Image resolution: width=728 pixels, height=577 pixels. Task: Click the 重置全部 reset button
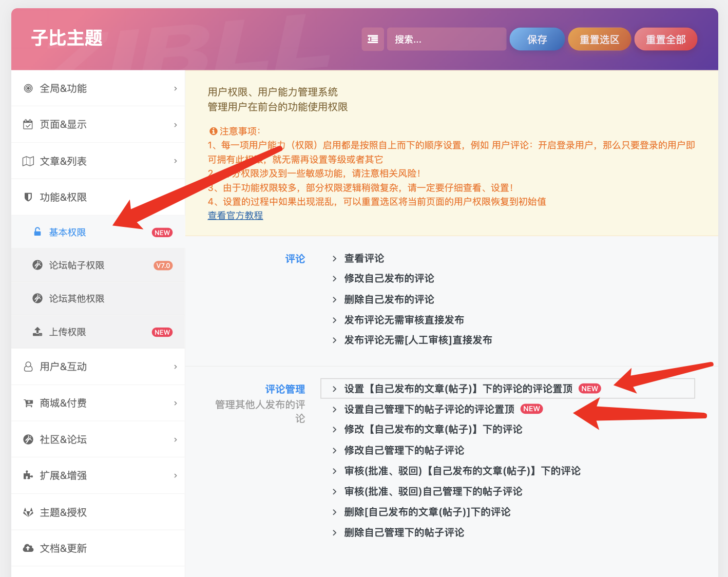665,39
